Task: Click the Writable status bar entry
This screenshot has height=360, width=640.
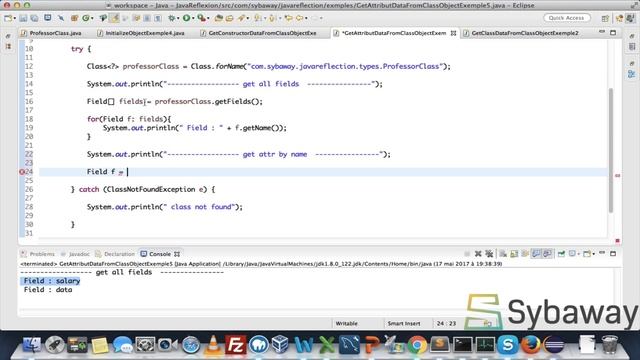Action: (347, 324)
